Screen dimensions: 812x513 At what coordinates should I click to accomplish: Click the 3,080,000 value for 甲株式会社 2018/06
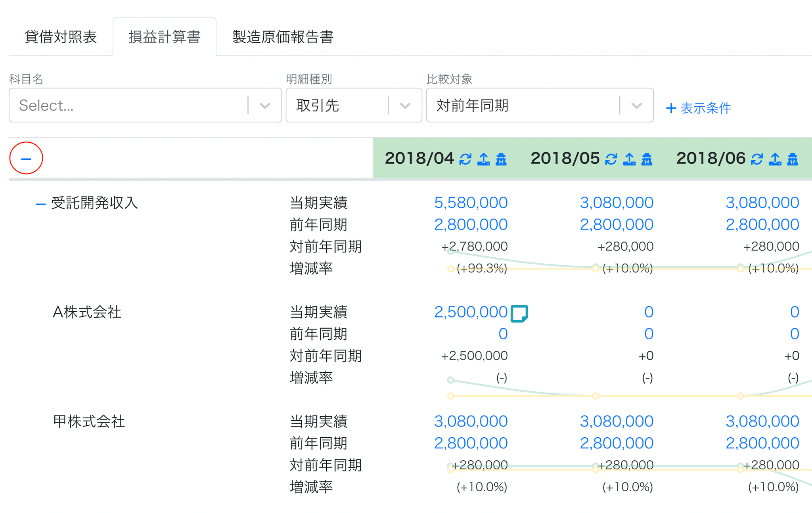[x=762, y=421]
